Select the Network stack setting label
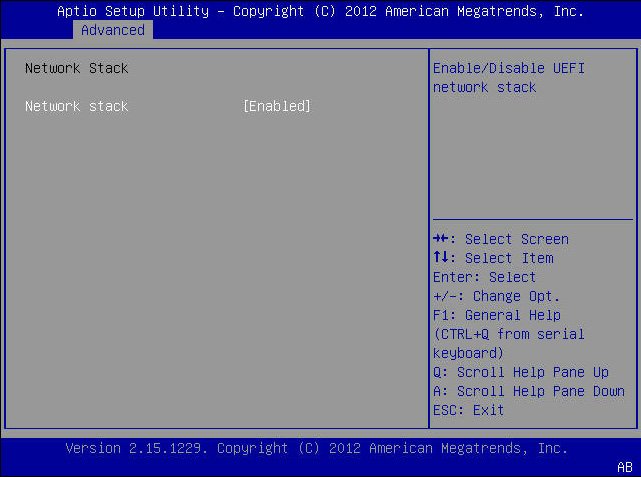The image size is (641, 477). (x=76, y=106)
